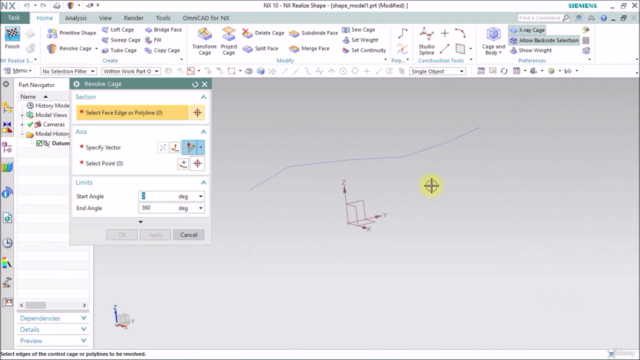Open the Revolve Cage tool

[69, 49]
